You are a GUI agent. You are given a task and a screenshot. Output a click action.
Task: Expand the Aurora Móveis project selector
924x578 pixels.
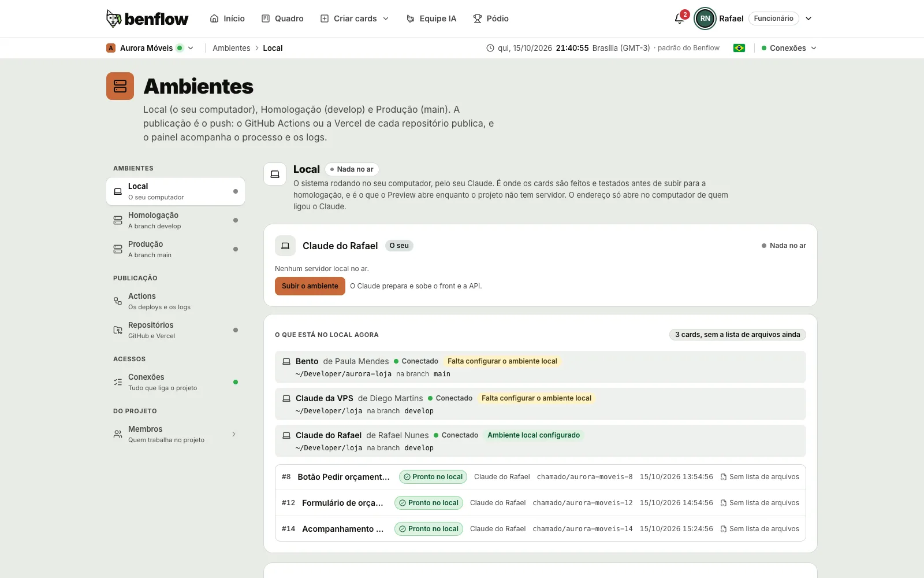[150, 48]
